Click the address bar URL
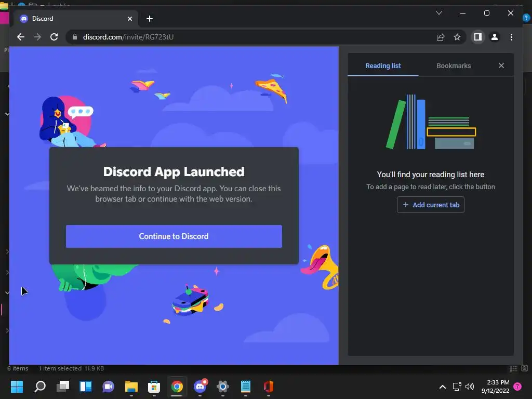Screen dimensions: 532x399 pos(128,37)
